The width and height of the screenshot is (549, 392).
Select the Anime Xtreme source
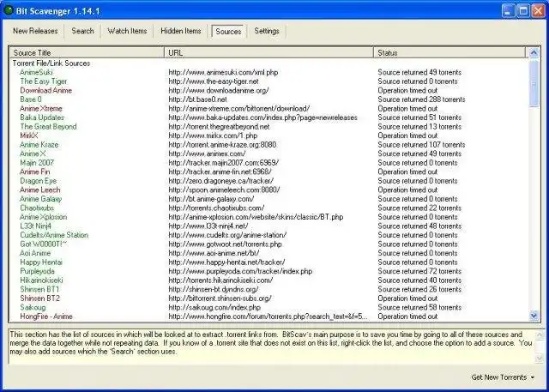point(41,108)
